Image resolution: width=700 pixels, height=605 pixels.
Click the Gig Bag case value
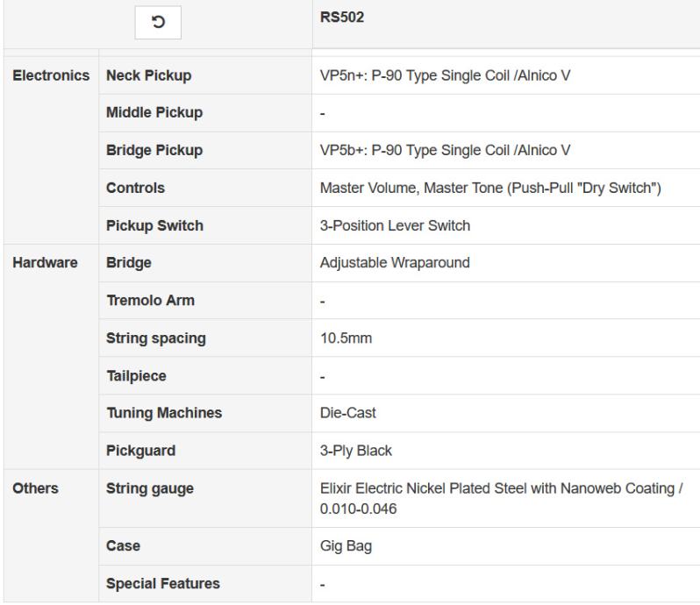click(347, 545)
